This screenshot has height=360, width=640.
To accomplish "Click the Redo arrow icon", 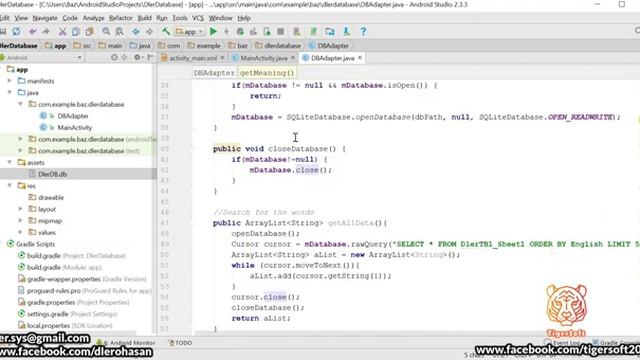I will tap(46, 31).
